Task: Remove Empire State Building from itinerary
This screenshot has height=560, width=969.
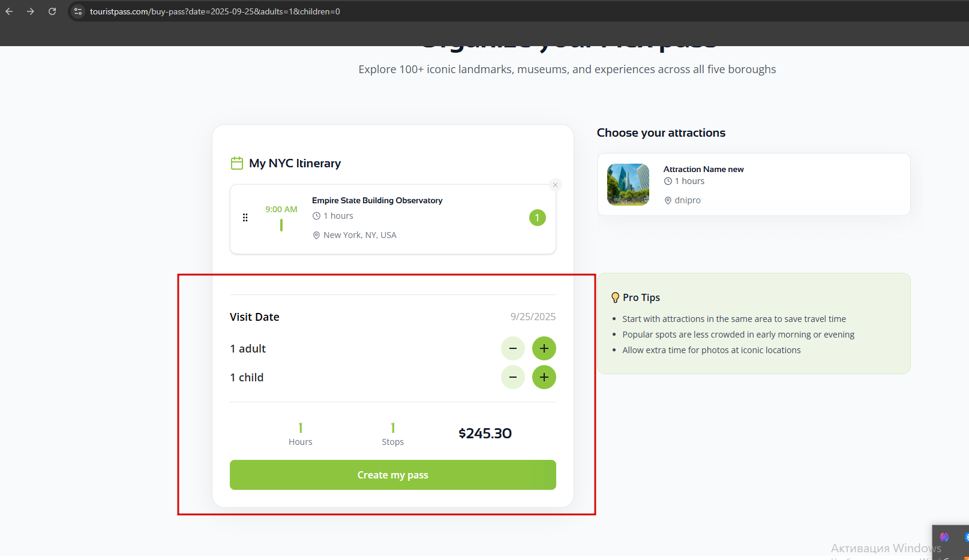Action: click(555, 185)
